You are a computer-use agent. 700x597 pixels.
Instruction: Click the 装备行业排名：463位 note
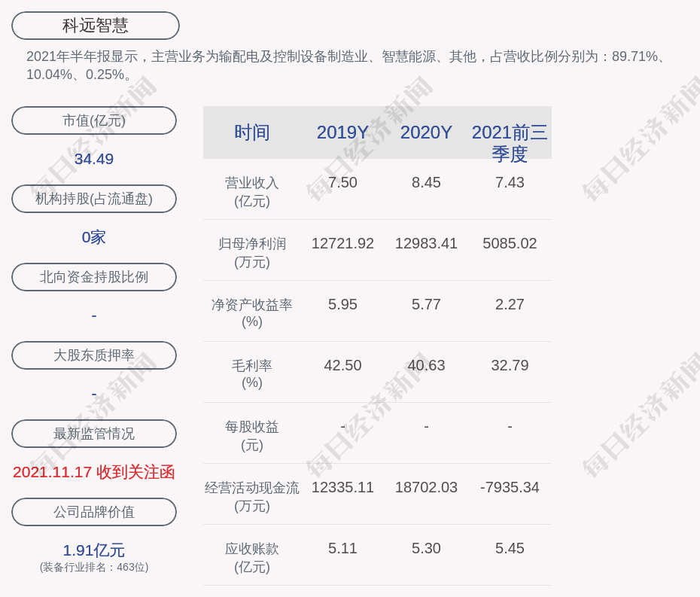[94, 568]
